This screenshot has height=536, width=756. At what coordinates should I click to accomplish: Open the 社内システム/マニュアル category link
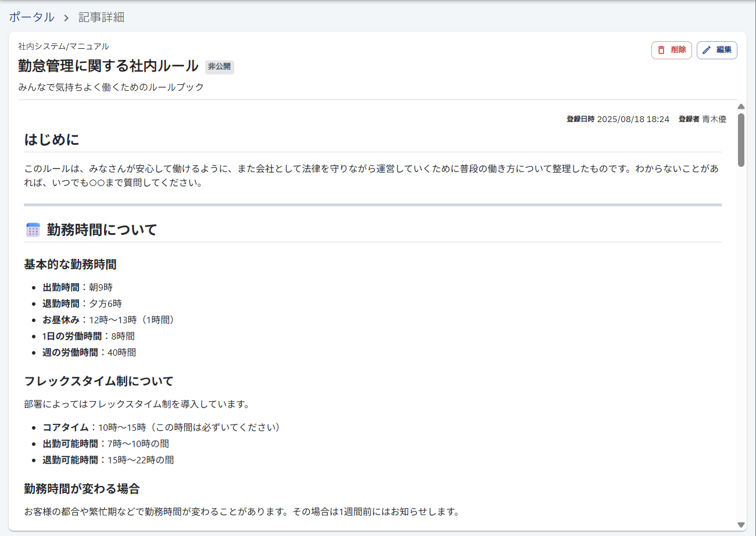click(x=62, y=46)
